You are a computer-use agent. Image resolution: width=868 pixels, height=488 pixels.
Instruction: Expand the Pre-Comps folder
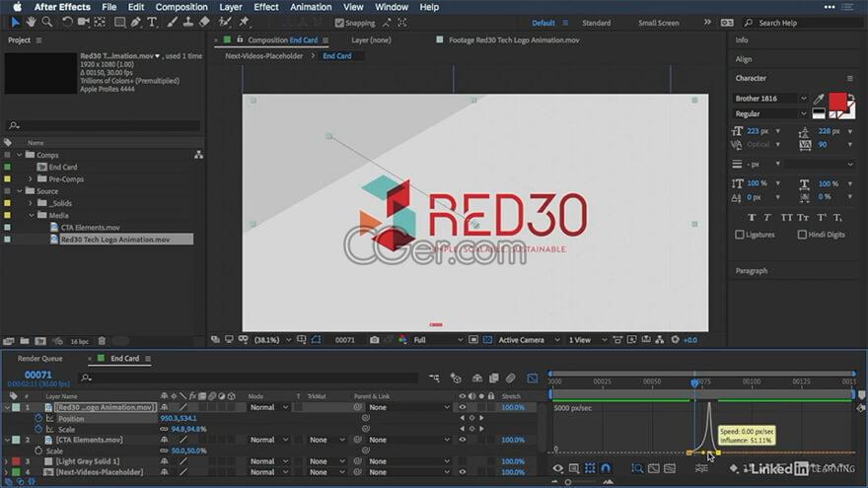[x=31, y=179]
